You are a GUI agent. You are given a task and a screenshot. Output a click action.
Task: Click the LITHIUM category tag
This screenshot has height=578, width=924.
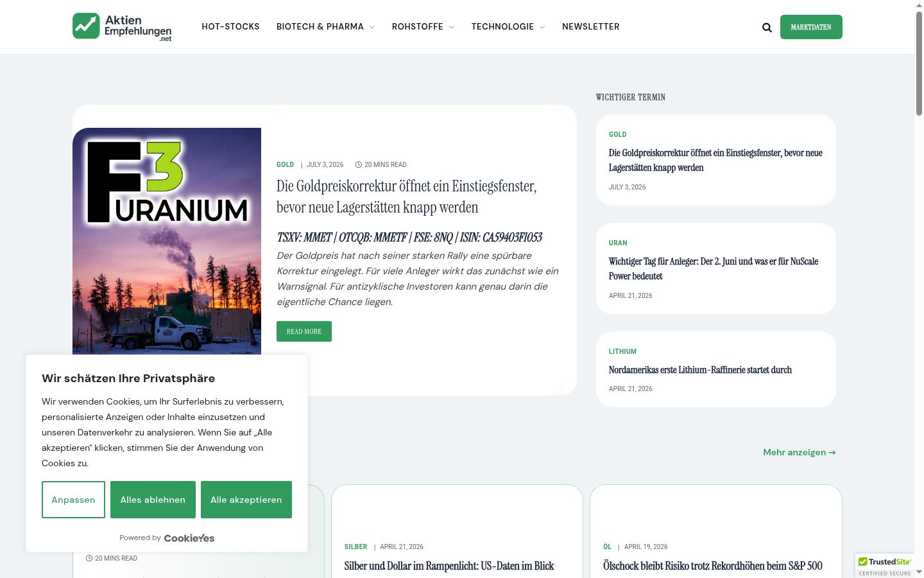[x=622, y=351]
